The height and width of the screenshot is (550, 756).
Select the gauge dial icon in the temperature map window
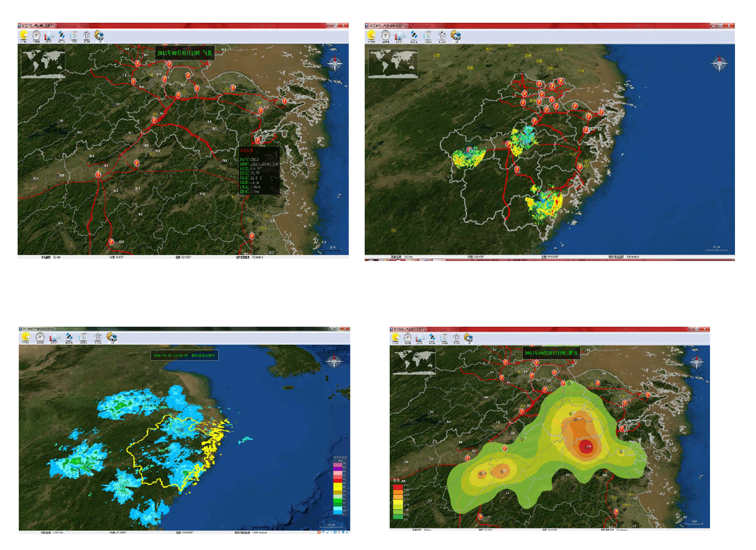click(x=36, y=36)
